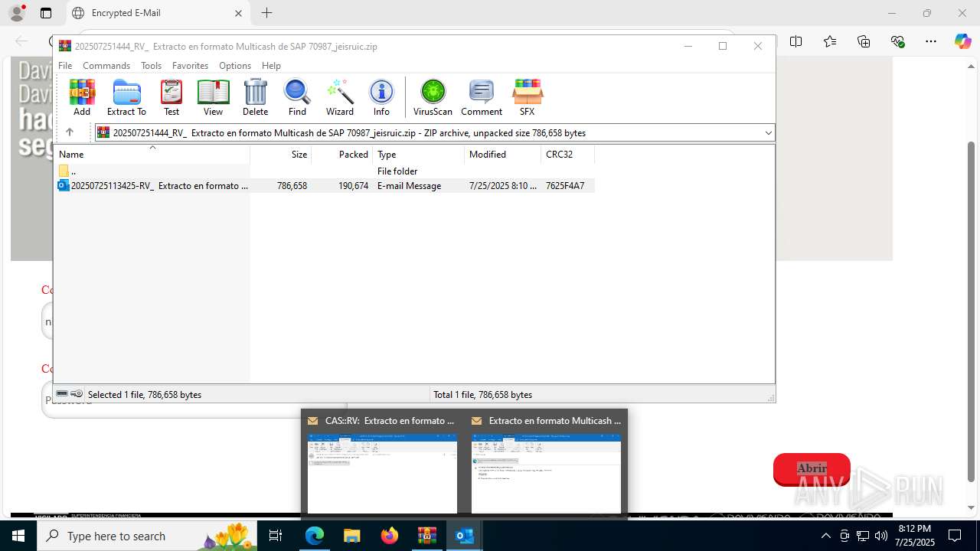The width and height of the screenshot is (980, 551).
Task: Open Task View on the taskbar
Action: coord(276,536)
